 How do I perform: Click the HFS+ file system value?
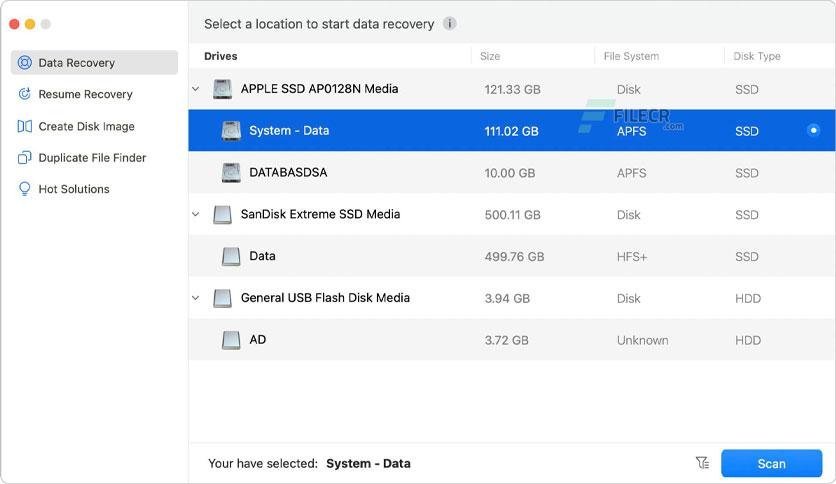(x=632, y=257)
